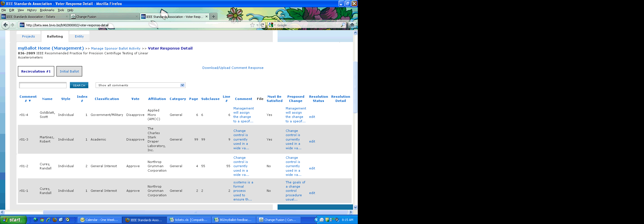Reload the page using refresh icon

click(x=262, y=25)
